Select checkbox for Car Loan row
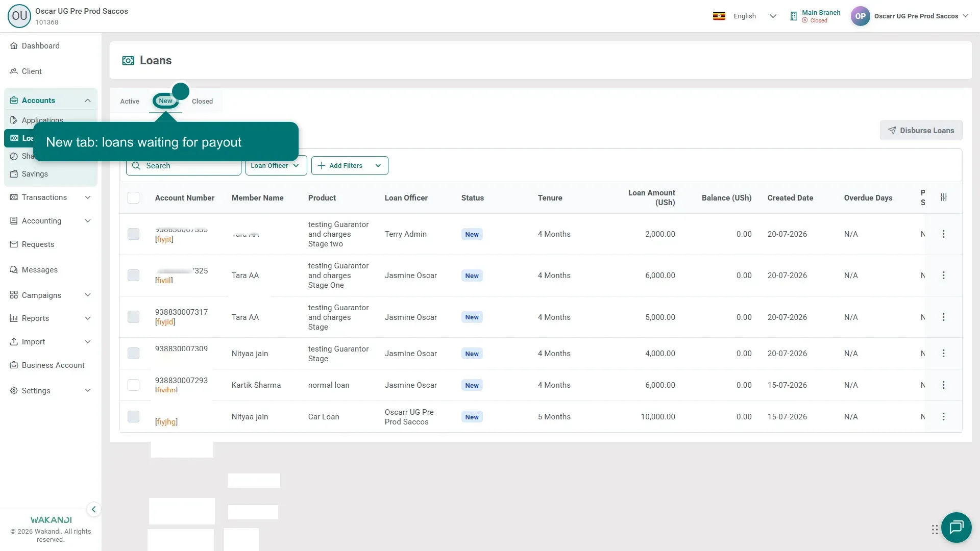The width and height of the screenshot is (980, 551). (133, 417)
